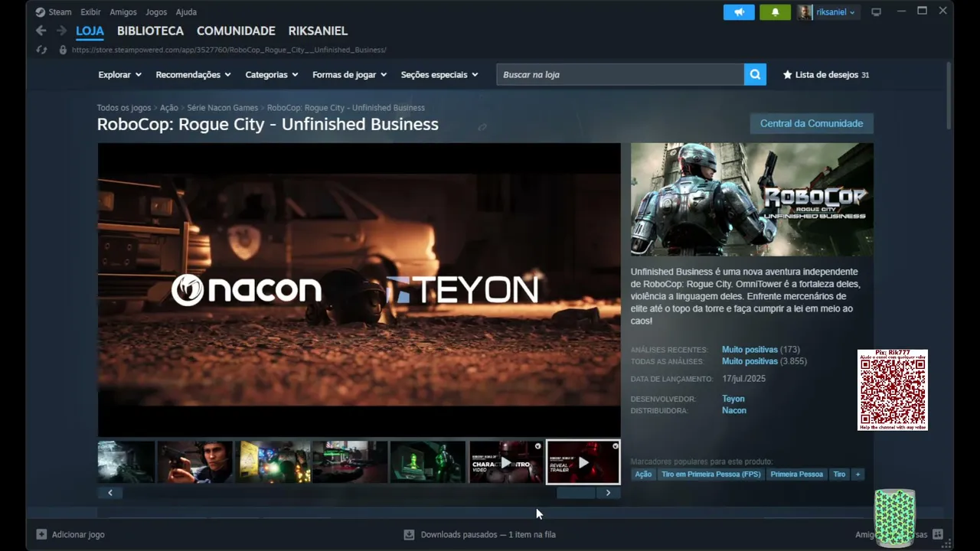980x551 pixels.
Task: Select the first screenshot thumbnail in the strip
Action: [126, 462]
